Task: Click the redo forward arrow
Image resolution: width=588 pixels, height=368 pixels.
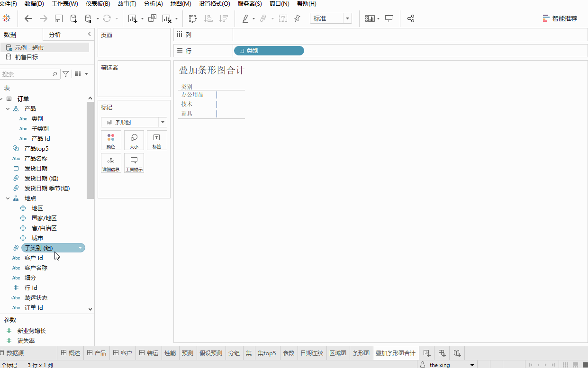Action: (x=43, y=18)
